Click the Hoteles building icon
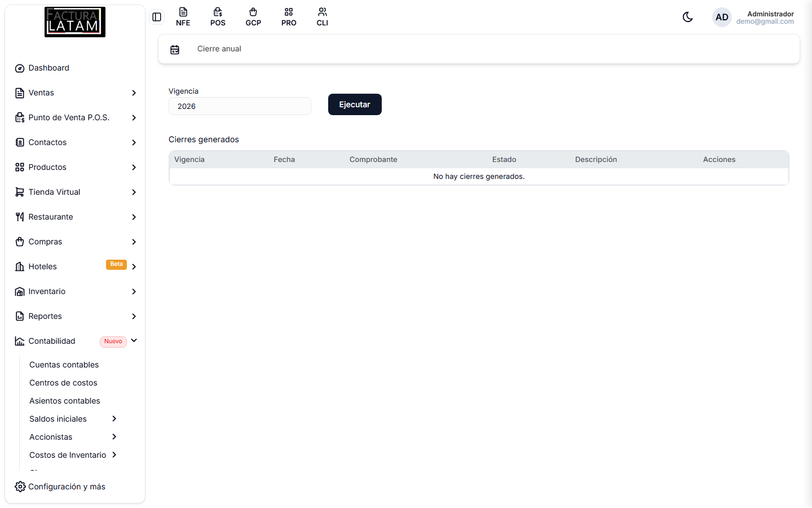812x508 pixels. tap(20, 266)
